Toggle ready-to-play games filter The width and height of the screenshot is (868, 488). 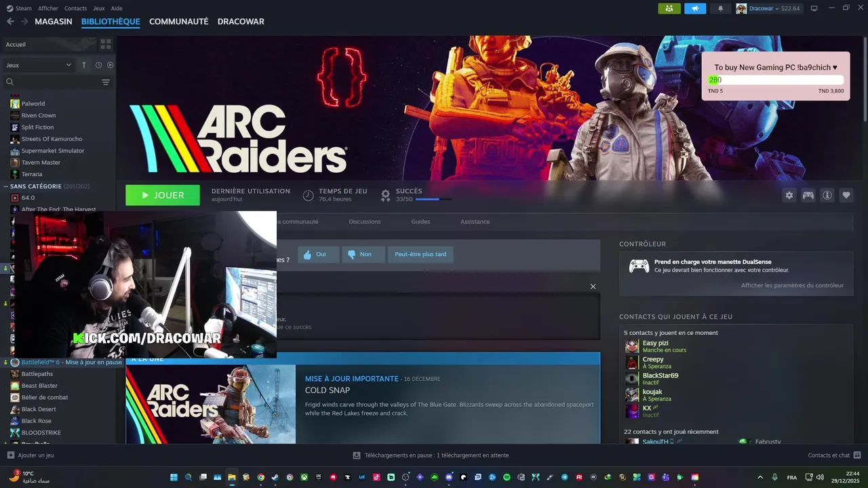click(x=110, y=65)
